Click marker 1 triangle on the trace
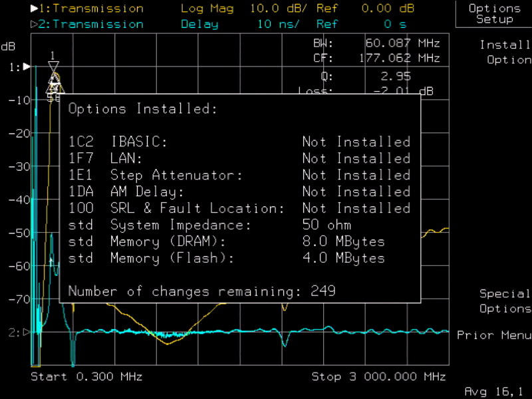Viewport: 532px width, 399px height. tap(53, 67)
